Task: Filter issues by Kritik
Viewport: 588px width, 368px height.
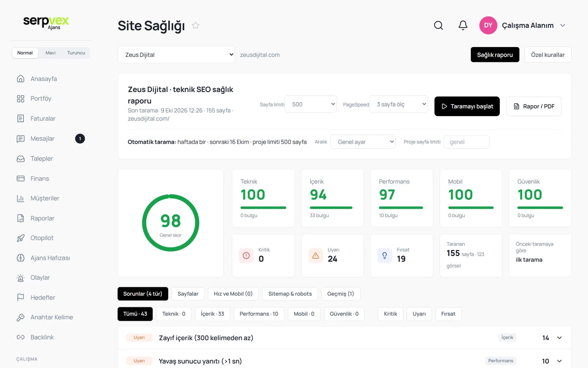Action: tap(390, 314)
